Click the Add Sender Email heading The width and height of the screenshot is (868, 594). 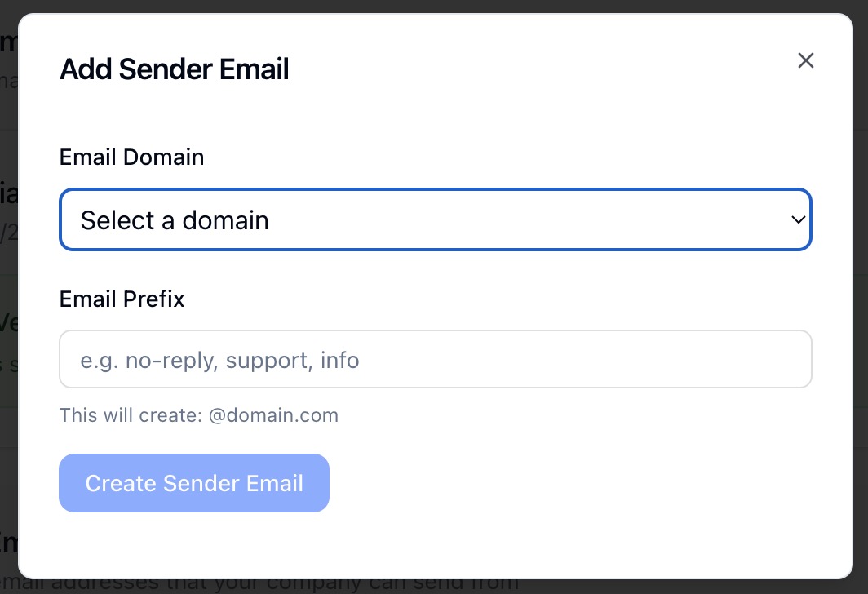point(174,69)
